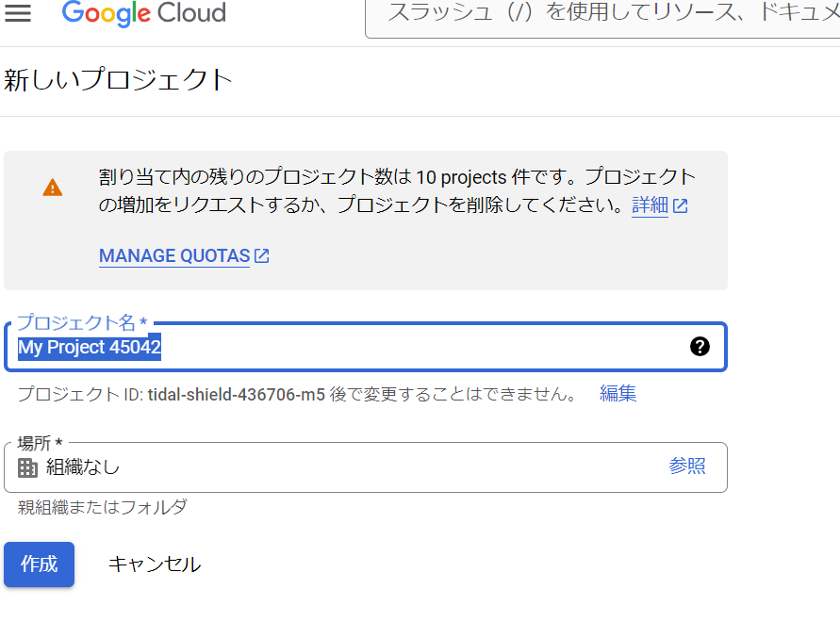Open the navigation hamburger menu
Viewport: 840px width, 638px height.
click(x=18, y=13)
